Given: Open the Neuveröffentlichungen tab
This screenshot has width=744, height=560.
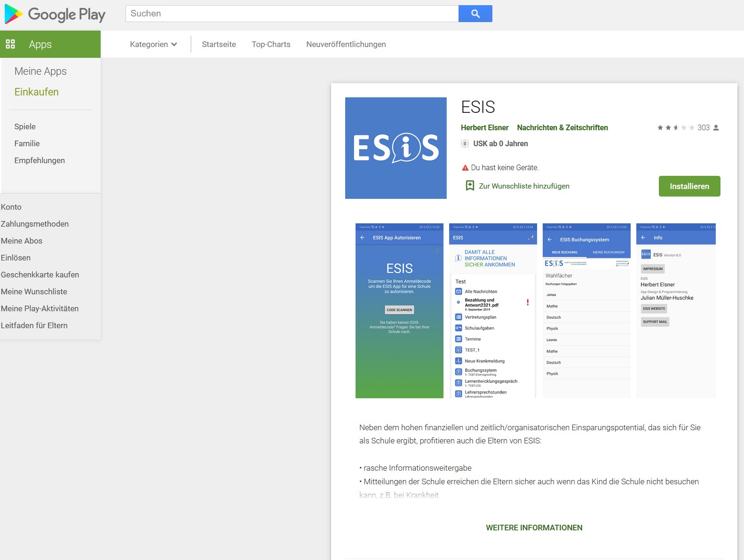Looking at the screenshot, I should (346, 44).
